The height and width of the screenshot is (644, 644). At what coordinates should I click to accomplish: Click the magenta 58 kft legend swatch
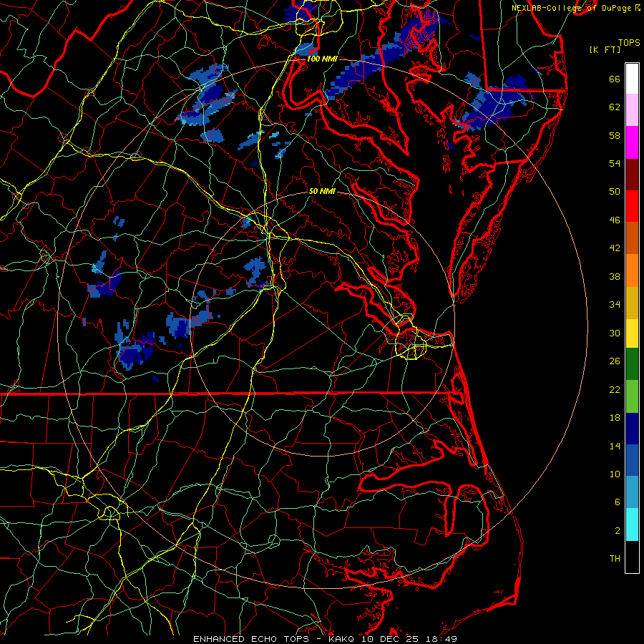pyautogui.click(x=632, y=142)
